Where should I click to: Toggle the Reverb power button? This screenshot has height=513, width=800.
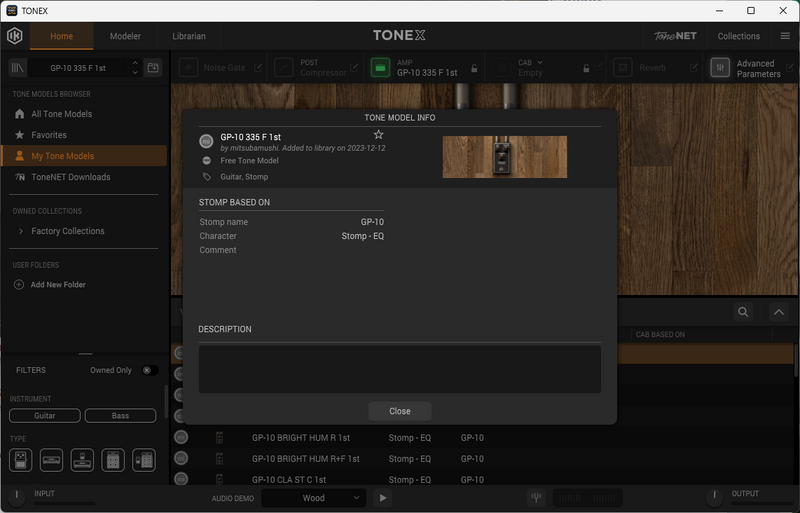[x=622, y=67]
